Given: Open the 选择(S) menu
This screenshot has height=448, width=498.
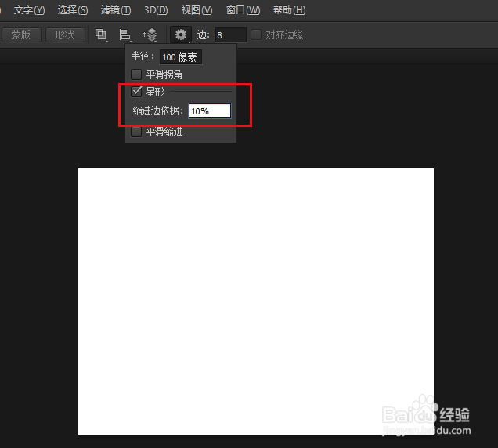Looking at the screenshot, I should pyautogui.click(x=73, y=10).
